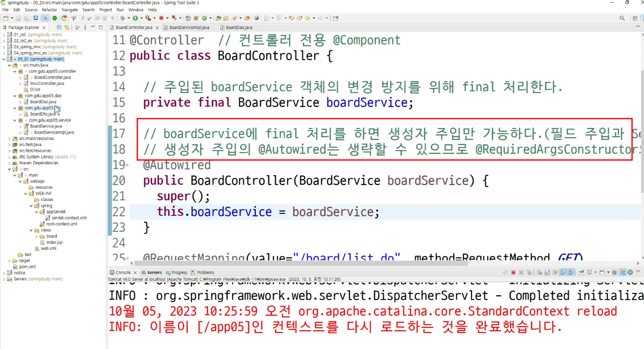644x349 pixels.
Task: Open the Help menu
Action: 152,9
